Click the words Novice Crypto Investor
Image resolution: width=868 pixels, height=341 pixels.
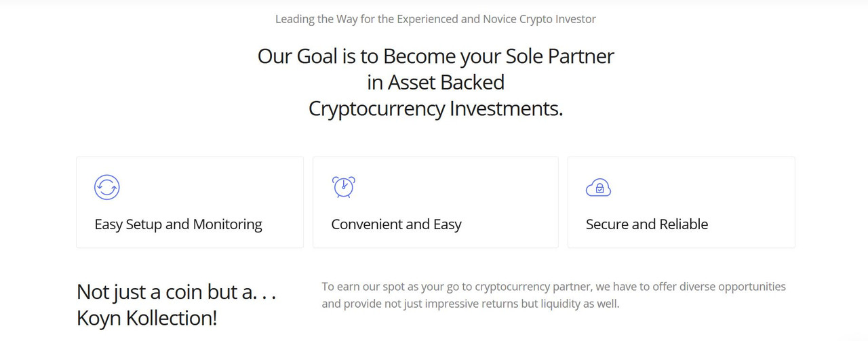pos(539,19)
